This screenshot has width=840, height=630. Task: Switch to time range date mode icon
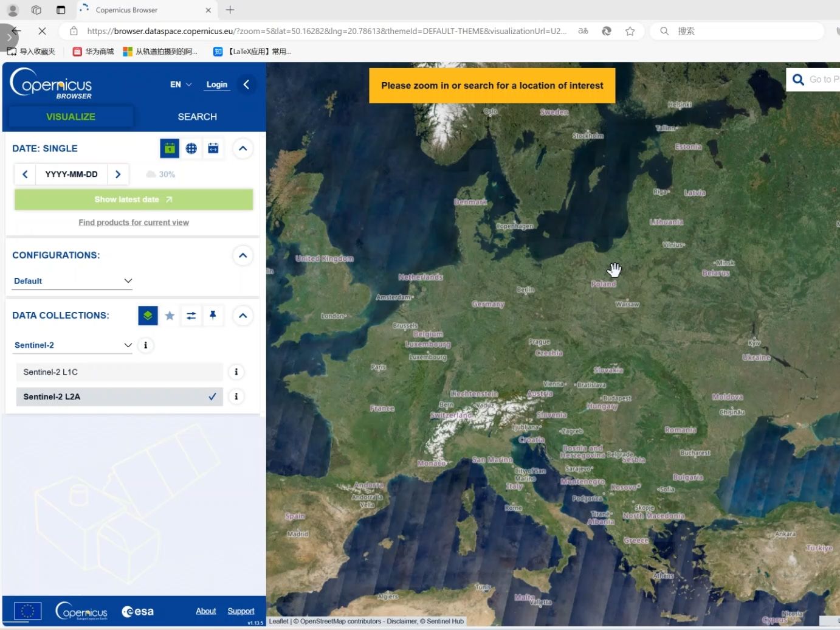coord(213,148)
